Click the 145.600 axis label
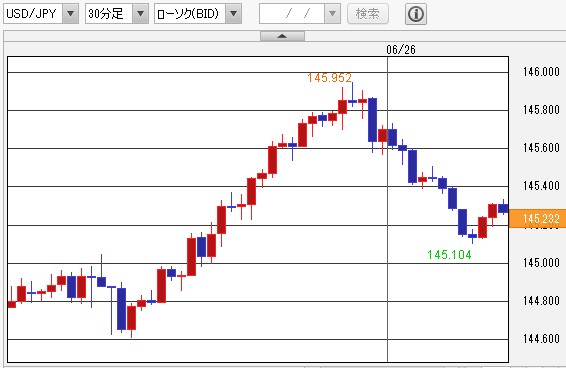The width and height of the screenshot is (566, 368). [541, 147]
